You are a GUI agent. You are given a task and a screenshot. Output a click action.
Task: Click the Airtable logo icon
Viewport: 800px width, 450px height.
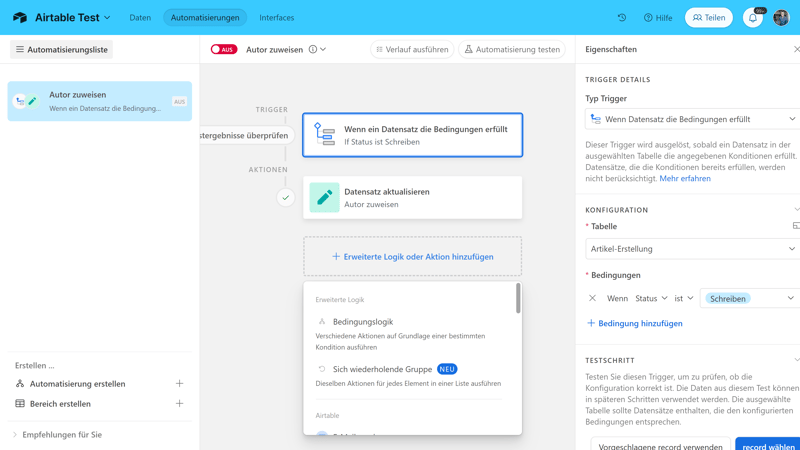pos(20,17)
